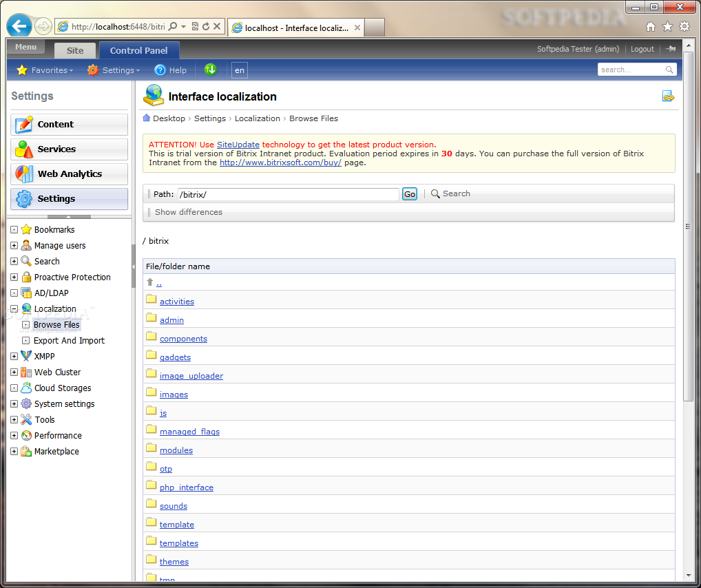The width and height of the screenshot is (701, 588).
Task: Click Show differences
Action: [189, 212]
